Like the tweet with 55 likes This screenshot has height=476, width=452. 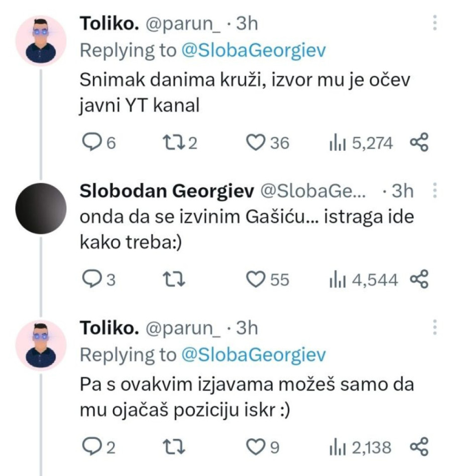258,279
